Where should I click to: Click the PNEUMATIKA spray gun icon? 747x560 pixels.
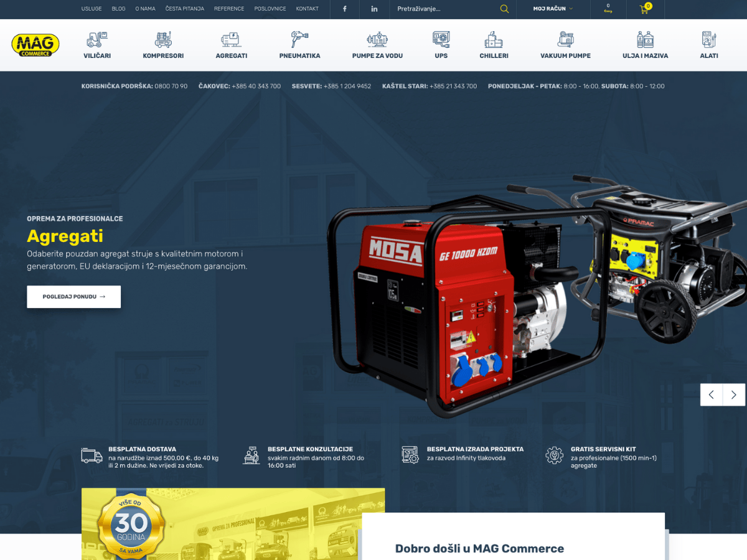pyautogui.click(x=299, y=39)
